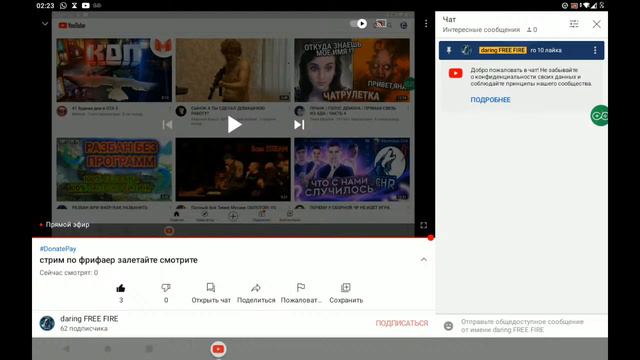This screenshot has width=640, height=360.
Task: Collapse the video description chevron
Action: pyautogui.click(x=424, y=260)
